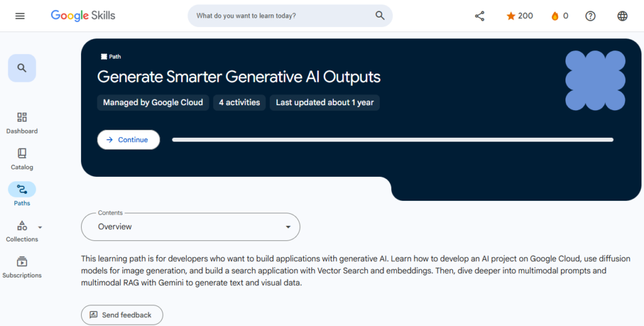644x326 pixels.
Task: Open the Catalog section
Action: [x=22, y=159]
